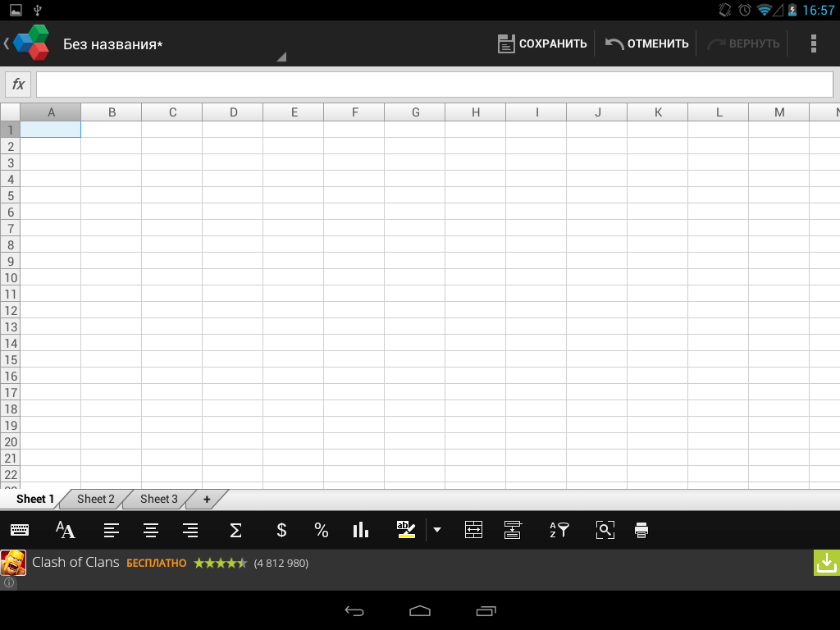Open the three-dot overflow menu

[x=813, y=43]
